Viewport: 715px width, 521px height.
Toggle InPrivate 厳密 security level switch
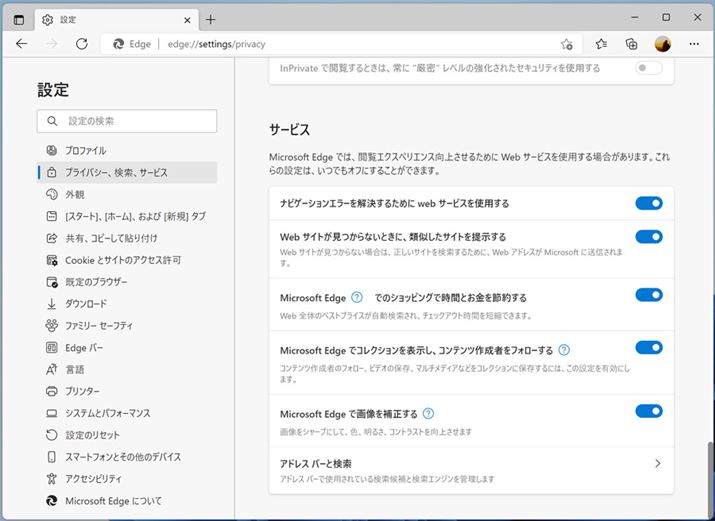tap(648, 68)
